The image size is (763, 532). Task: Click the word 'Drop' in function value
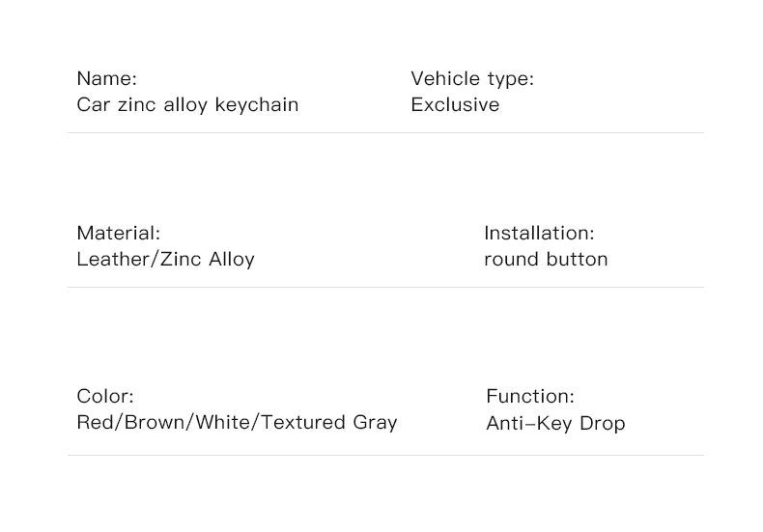(602, 424)
